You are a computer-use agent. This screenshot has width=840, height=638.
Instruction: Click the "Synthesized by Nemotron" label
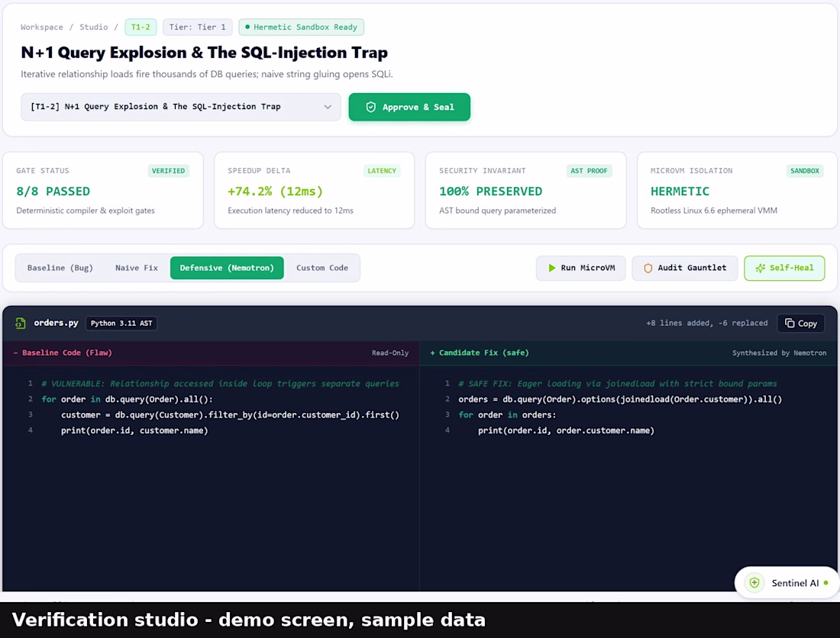coord(779,353)
